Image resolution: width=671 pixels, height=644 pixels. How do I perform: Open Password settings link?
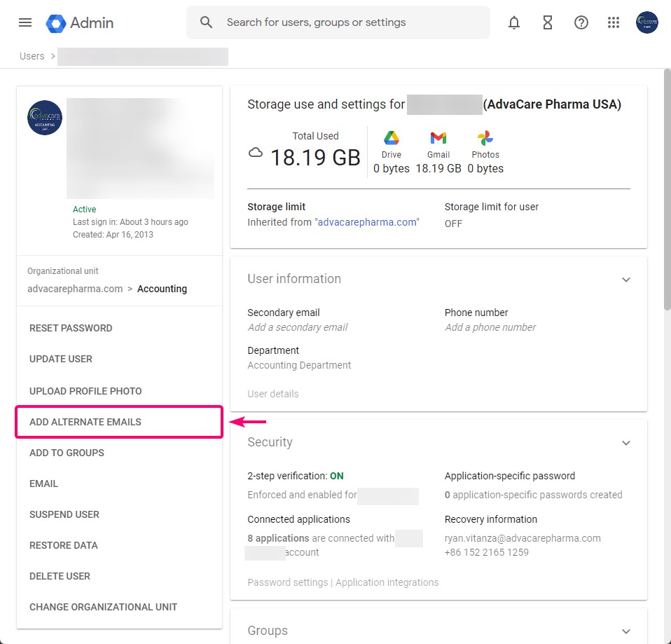tap(288, 582)
